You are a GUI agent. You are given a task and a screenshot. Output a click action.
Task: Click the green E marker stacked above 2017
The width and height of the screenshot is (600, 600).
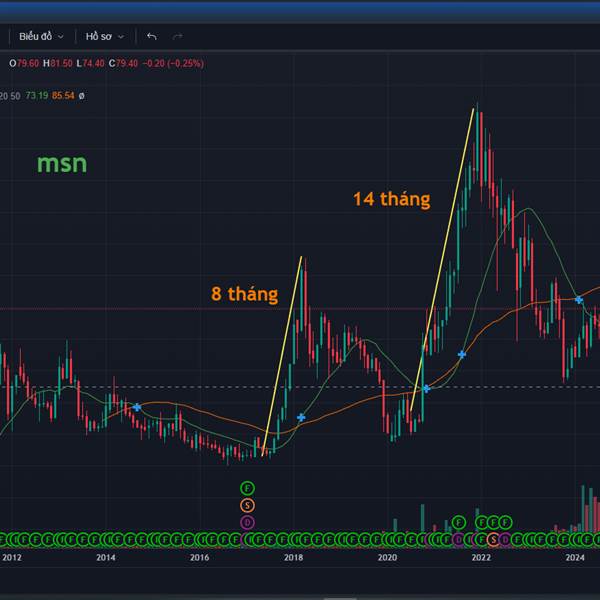247,488
